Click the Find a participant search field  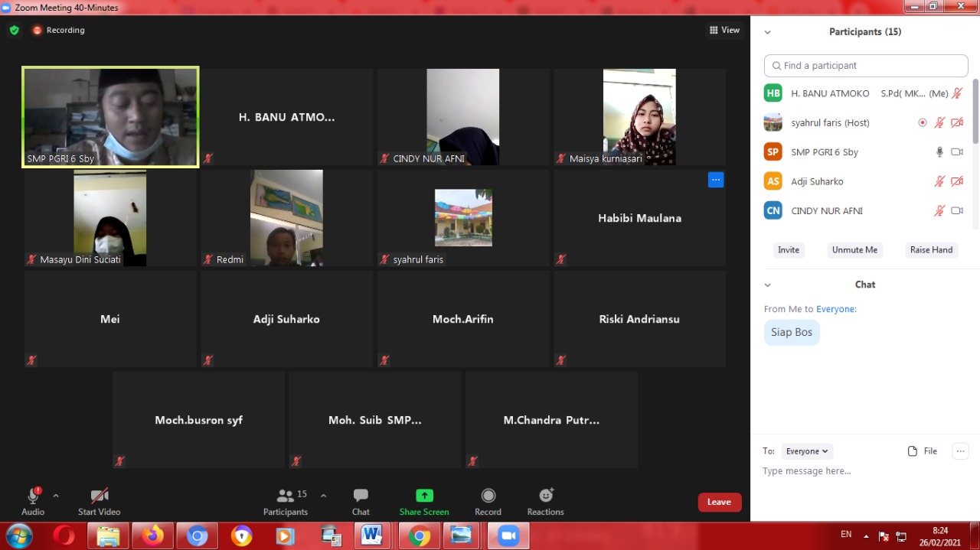(x=866, y=66)
